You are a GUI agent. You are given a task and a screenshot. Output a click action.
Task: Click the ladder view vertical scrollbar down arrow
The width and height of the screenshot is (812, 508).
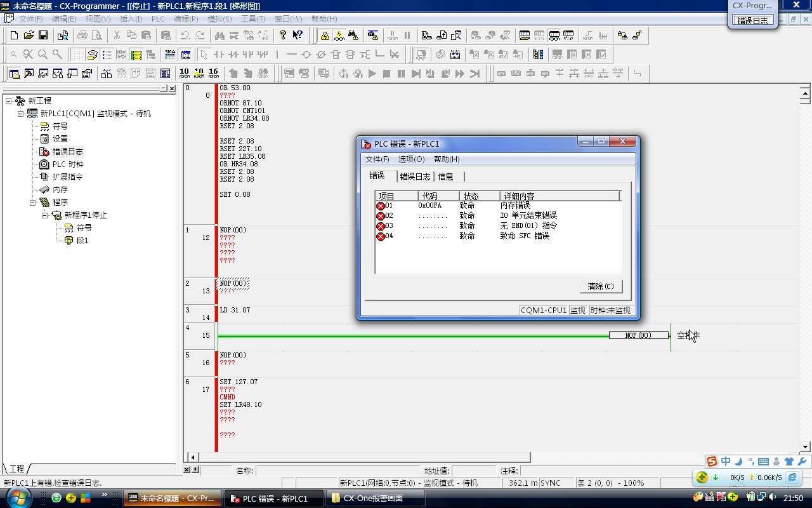coord(805,446)
